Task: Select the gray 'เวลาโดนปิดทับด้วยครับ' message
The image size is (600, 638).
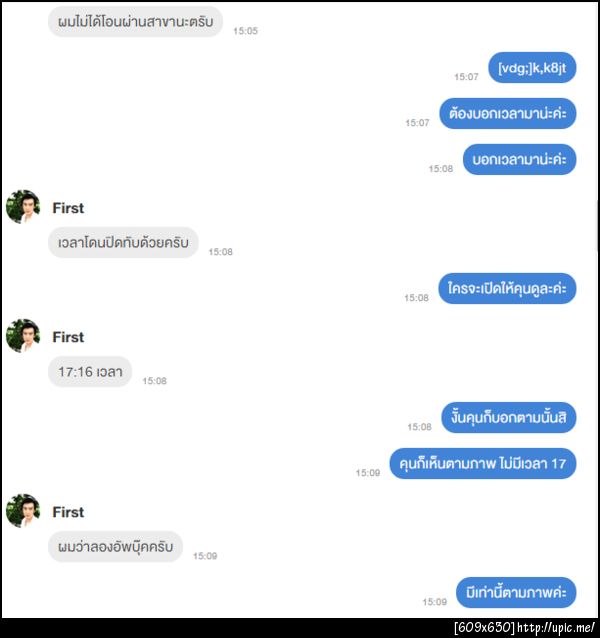Action: click(x=123, y=243)
